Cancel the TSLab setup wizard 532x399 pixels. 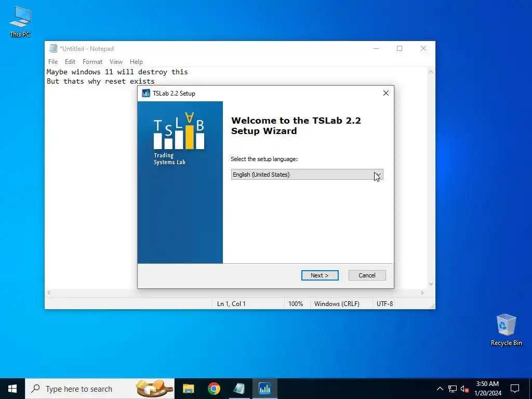pos(367,275)
